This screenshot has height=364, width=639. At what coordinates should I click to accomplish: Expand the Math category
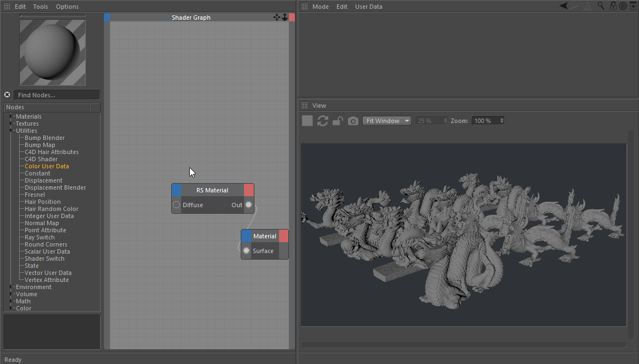point(10,301)
